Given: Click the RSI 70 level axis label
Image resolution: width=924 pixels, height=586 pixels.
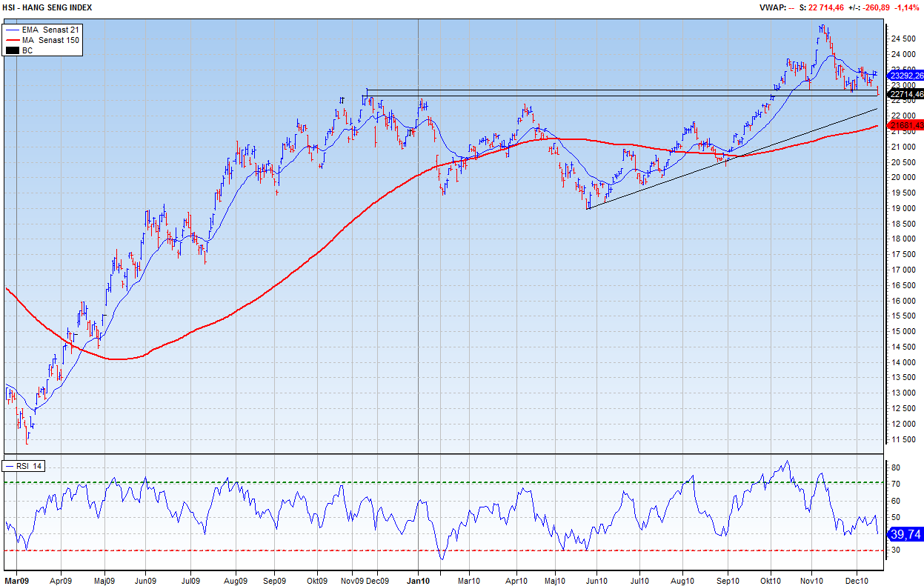Looking at the screenshot, I should 895,485.
